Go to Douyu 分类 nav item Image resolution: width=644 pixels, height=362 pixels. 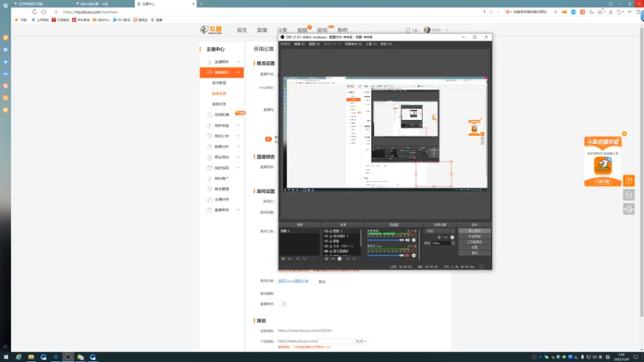tap(283, 30)
